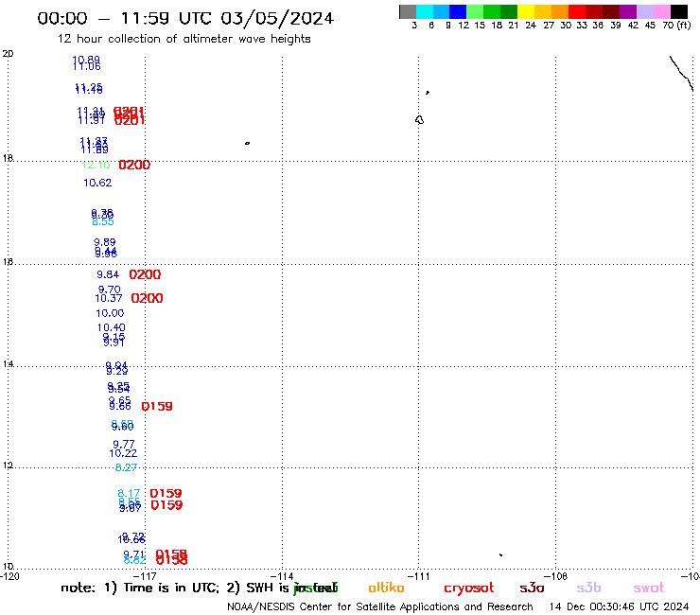
Task: Click the island outline near longitude -111
Action: pos(419,120)
